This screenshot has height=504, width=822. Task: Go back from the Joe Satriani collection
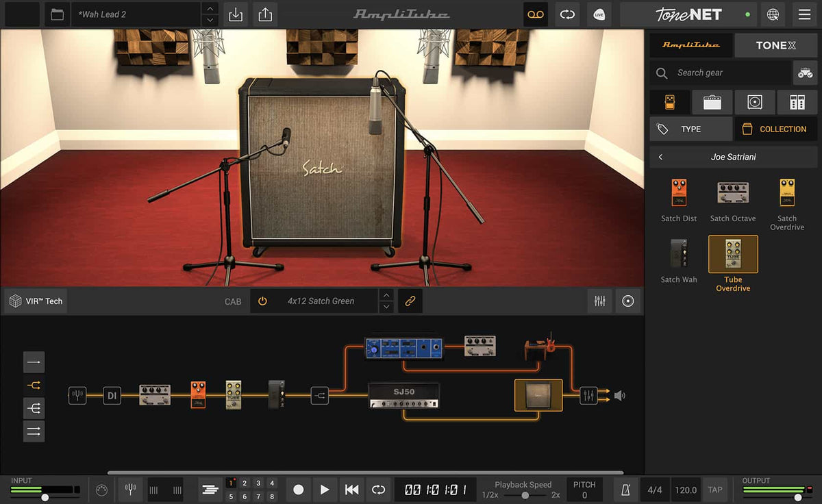tap(660, 157)
